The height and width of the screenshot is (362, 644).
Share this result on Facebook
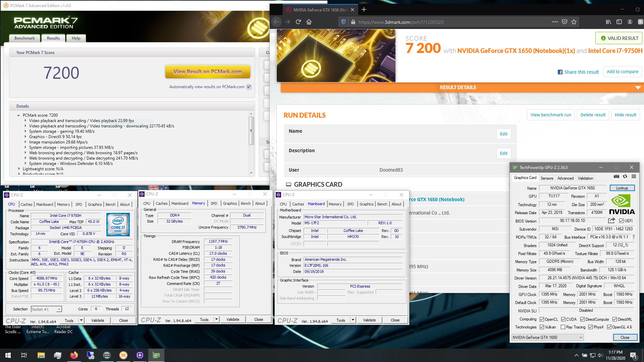click(578, 72)
